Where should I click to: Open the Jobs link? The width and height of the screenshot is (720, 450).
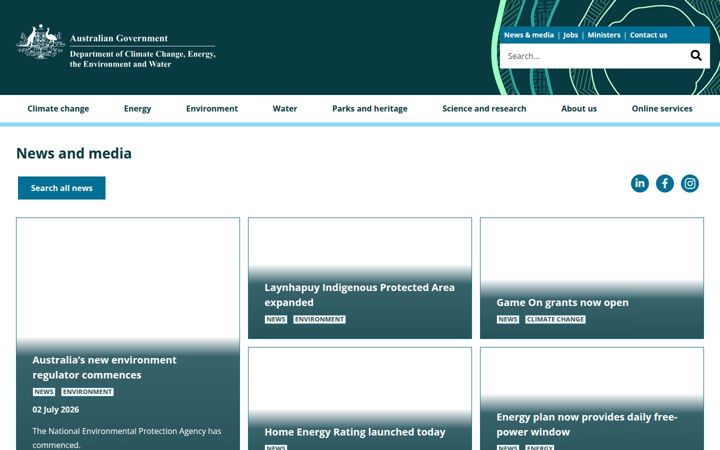(570, 35)
